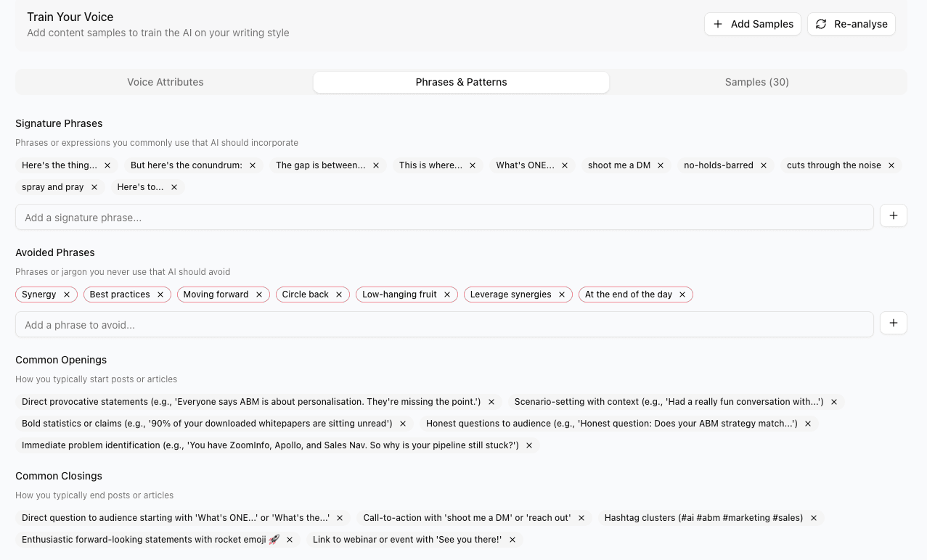The image size is (927, 560).
Task: Delete the "Circle back" avoided phrase
Action: pyautogui.click(x=338, y=295)
